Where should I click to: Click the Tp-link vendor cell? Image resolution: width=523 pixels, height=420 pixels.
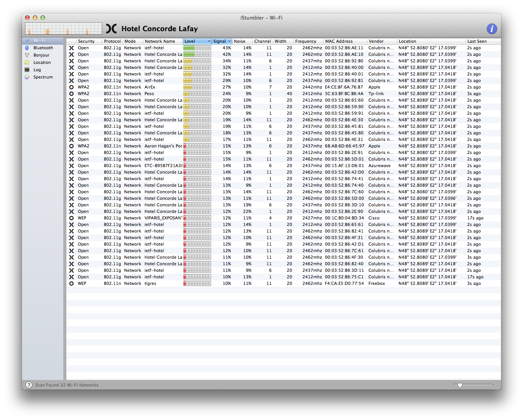376,94
